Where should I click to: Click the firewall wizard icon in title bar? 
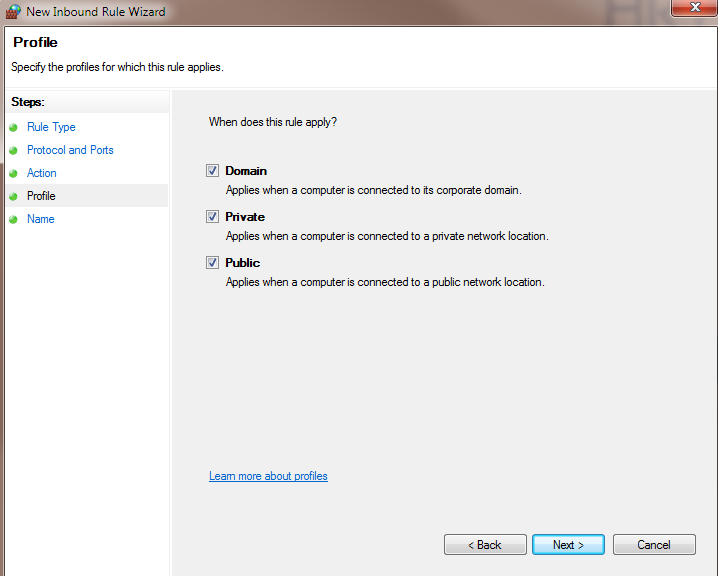click(x=13, y=12)
